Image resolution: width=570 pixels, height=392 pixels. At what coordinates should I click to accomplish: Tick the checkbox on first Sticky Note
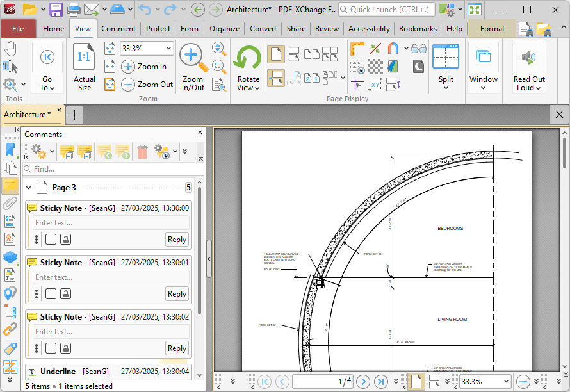pos(51,240)
